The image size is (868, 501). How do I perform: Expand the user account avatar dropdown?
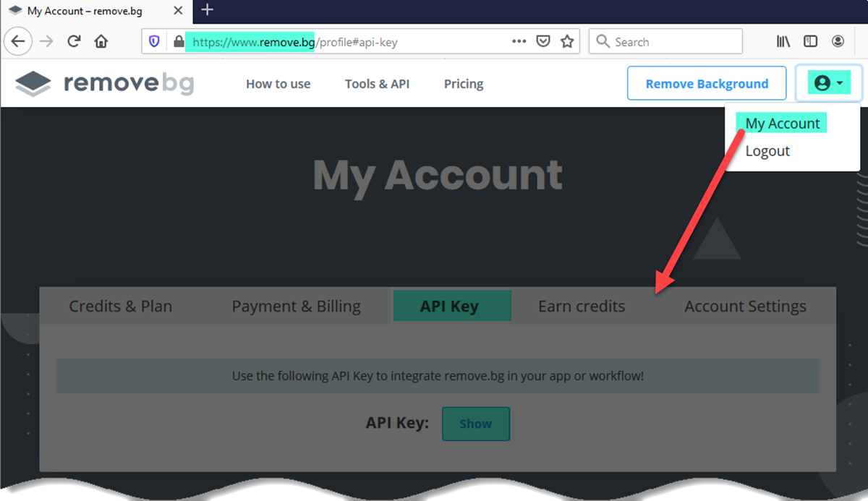pos(829,83)
